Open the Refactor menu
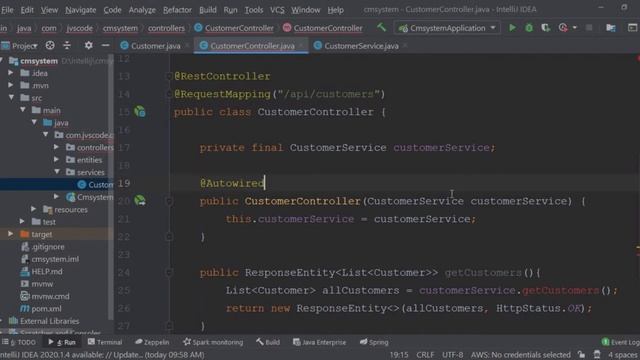 (x=177, y=9)
